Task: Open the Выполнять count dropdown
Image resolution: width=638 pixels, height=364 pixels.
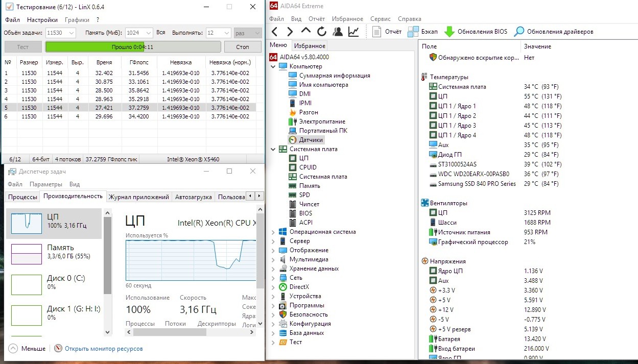Action: 226,33
